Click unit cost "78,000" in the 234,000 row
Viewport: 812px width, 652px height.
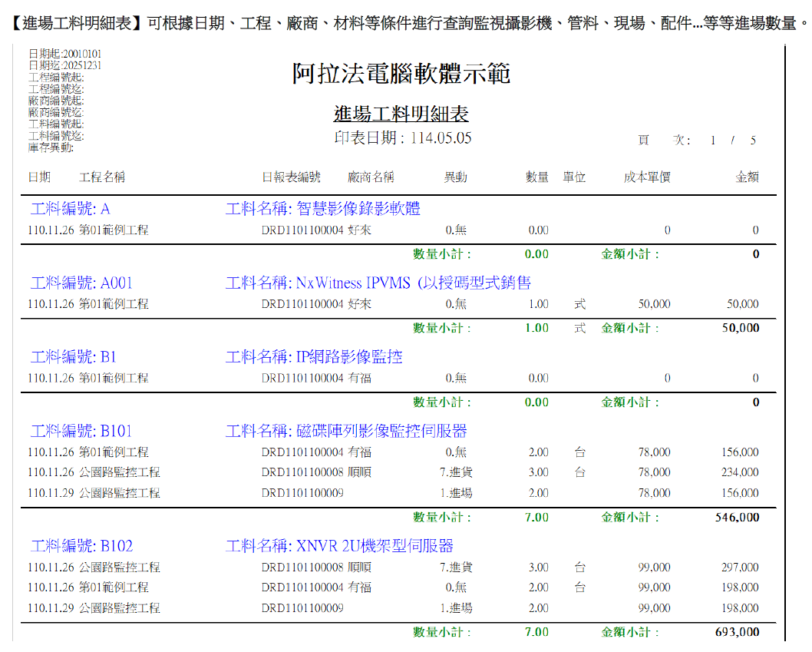tap(655, 472)
